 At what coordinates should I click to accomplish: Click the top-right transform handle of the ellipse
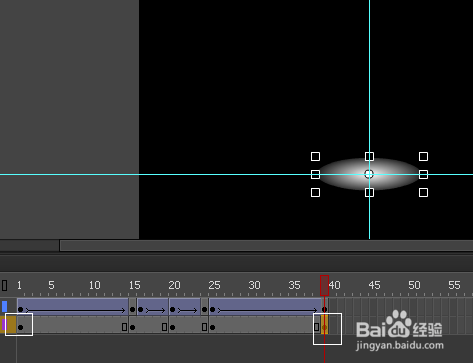(x=423, y=156)
